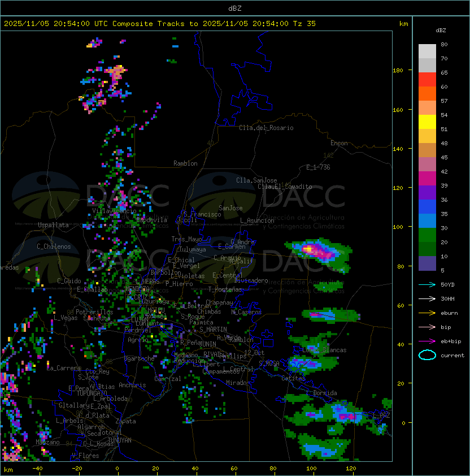Select the gray 65–70 dBZ swatch
The height and width of the screenshot is (476, 470).
click(427, 65)
